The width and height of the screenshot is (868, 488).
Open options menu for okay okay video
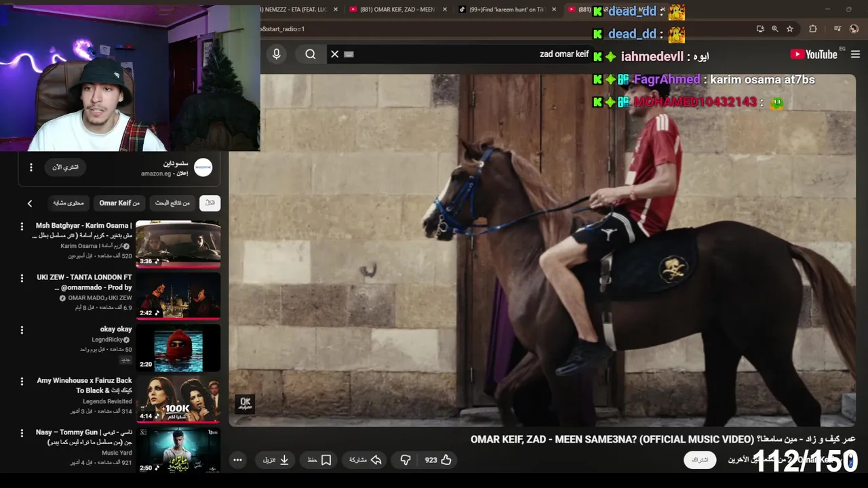point(22,330)
